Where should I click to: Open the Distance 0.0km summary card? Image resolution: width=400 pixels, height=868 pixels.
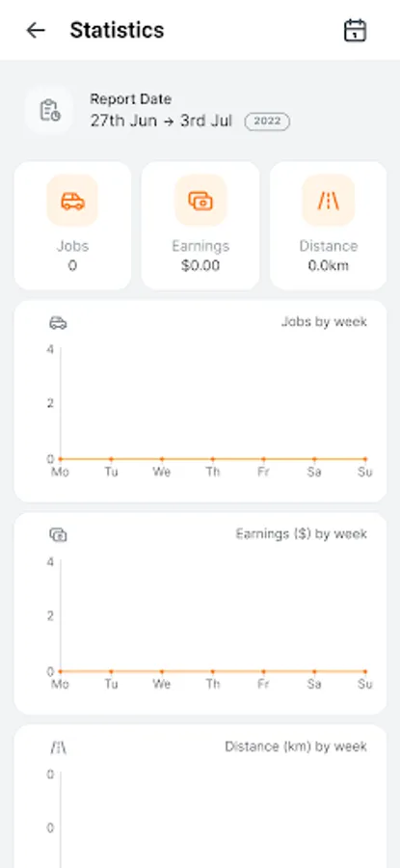tap(328, 226)
